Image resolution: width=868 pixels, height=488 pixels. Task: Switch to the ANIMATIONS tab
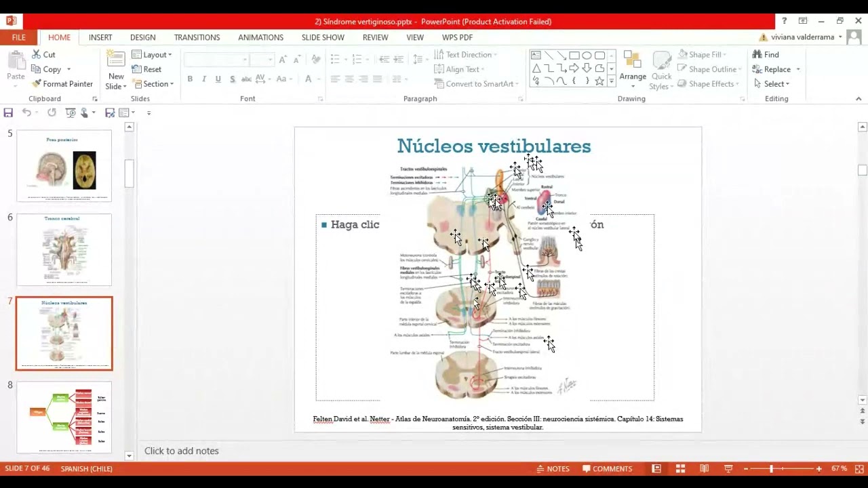[x=260, y=37]
